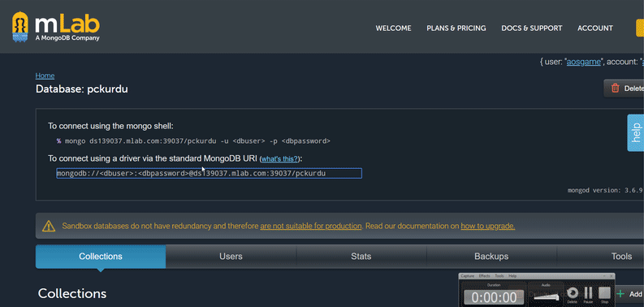
Task: Open the recorder Capture menu
Action: pyautogui.click(x=468, y=276)
